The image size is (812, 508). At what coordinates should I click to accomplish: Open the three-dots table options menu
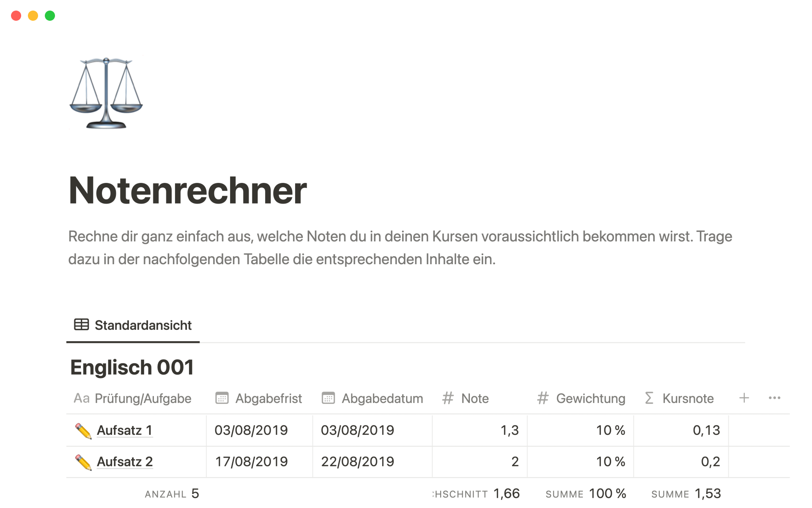[774, 398]
